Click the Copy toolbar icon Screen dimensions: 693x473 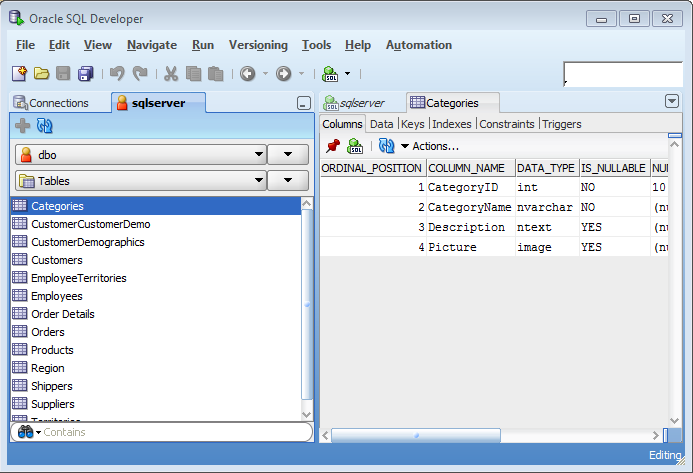(x=193, y=73)
